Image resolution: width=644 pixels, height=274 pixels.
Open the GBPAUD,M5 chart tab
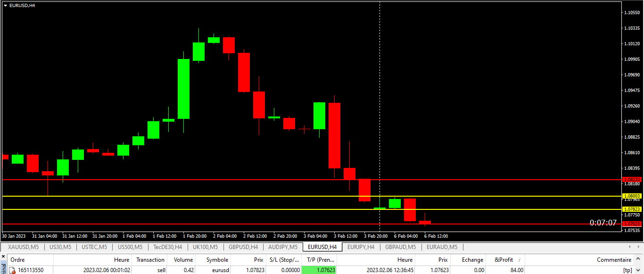pyautogui.click(x=401, y=247)
